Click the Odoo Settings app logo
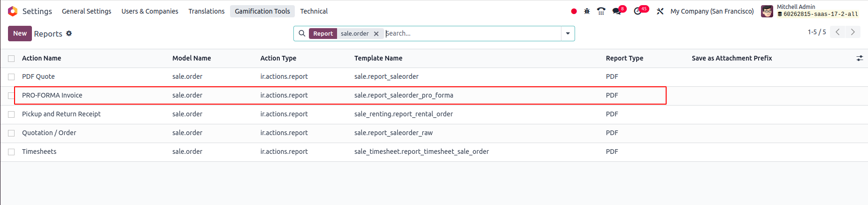Screen dimensions: 868x205 click(13, 11)
